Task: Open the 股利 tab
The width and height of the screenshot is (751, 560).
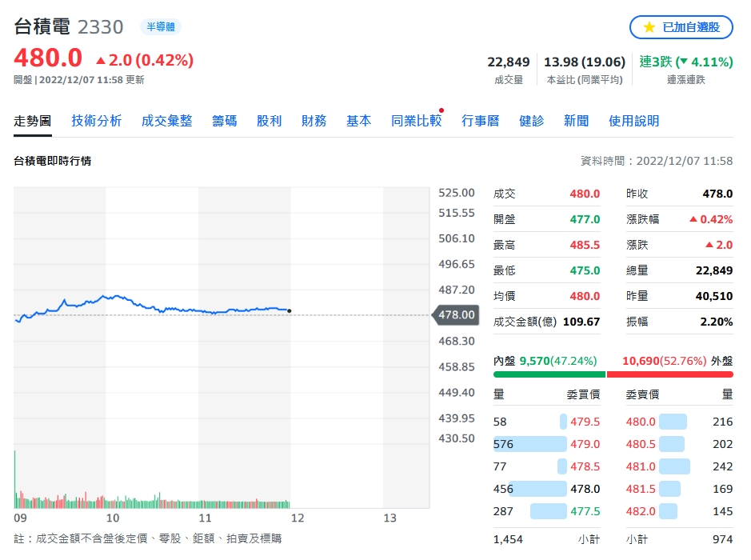Action: [270, 121]
